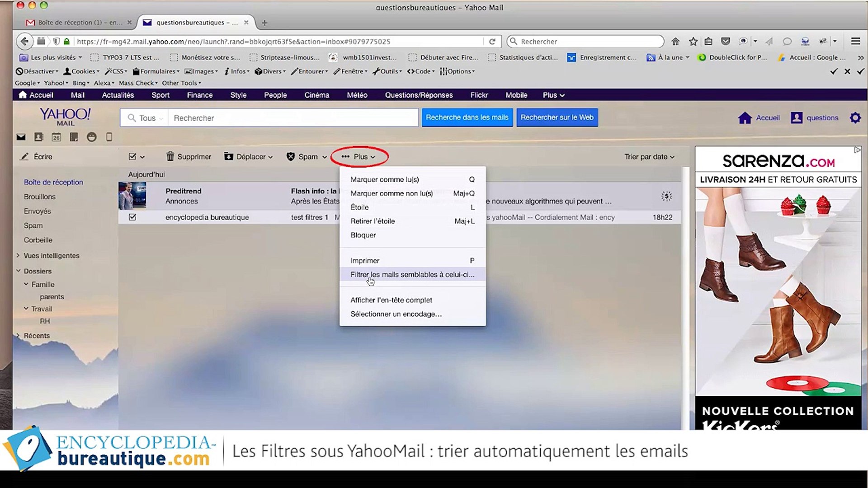Click the Pocket icon in Firefox toolbar
868x488 pixels.
726,42
